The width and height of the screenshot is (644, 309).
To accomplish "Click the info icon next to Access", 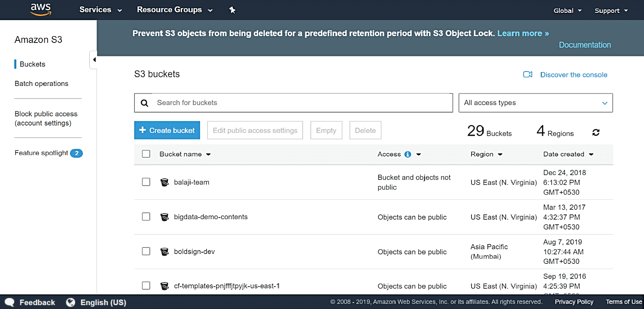I will coord(407,154).
